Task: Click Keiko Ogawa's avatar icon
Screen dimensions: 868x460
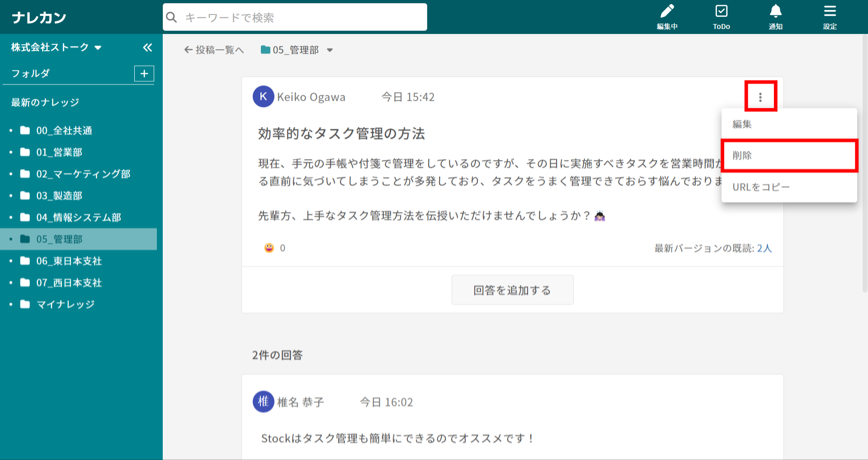Action: tap(263, 97)
